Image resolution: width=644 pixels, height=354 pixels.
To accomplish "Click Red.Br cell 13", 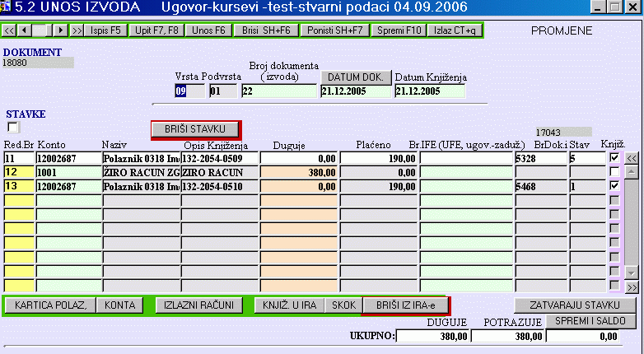I will point(19,186).
